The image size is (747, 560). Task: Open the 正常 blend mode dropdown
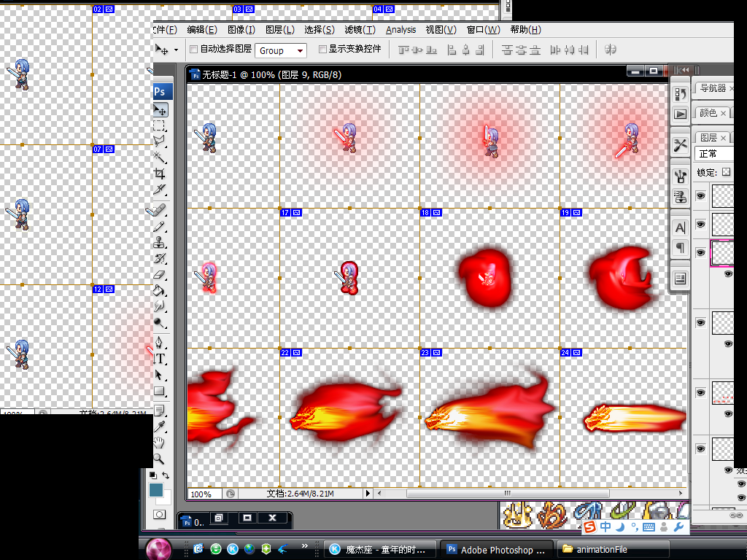point(713,154)
